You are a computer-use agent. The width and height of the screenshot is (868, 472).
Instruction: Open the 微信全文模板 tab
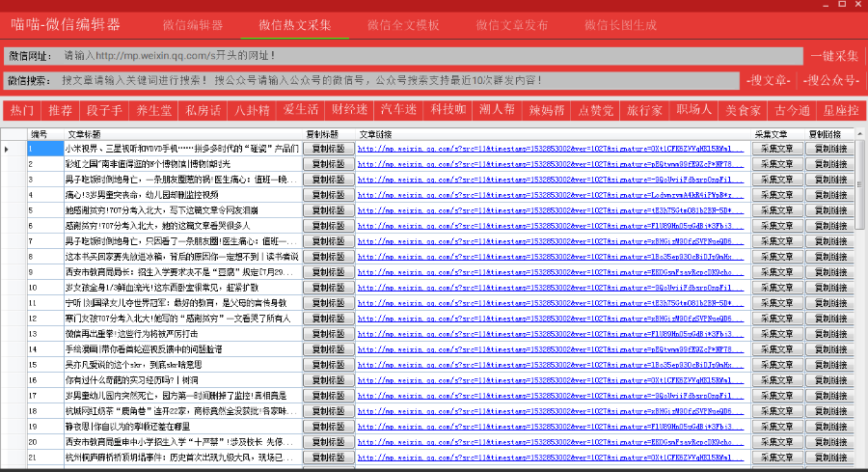[x=403, y=25]
